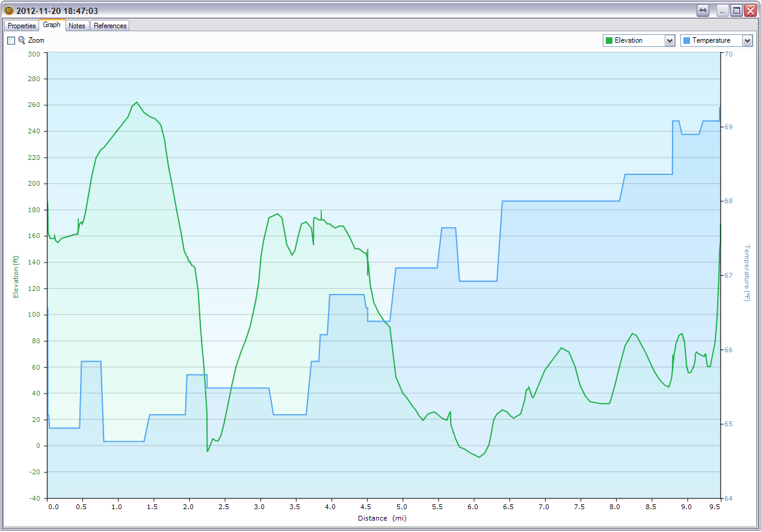Image resolution: width=761 pixels, height=532 pixels.
Task: Click the green Elevation color swatch
Action: click(x=609, y=40)
